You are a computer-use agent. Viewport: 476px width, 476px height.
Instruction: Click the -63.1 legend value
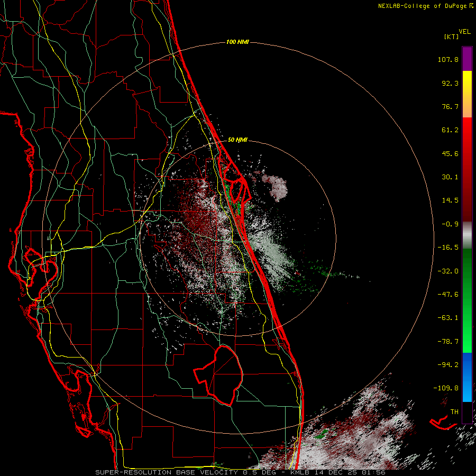pyautogui.click(x=448, y=318)
